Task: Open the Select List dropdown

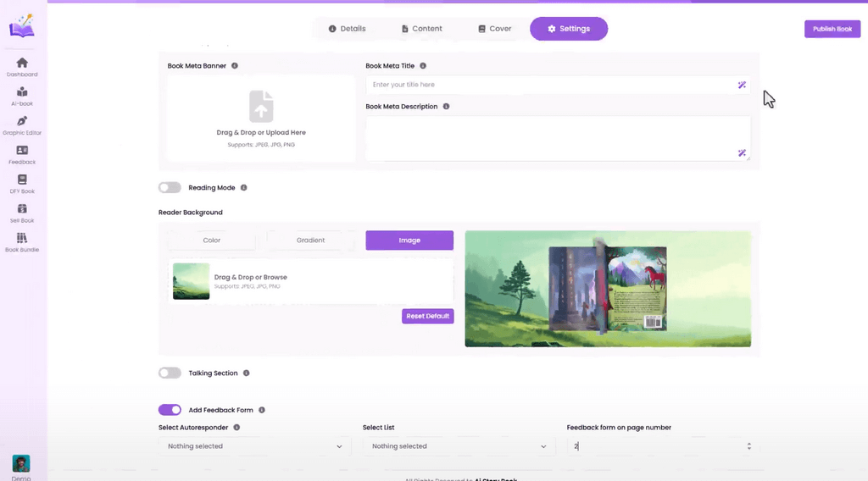Action: coord(459,446)
